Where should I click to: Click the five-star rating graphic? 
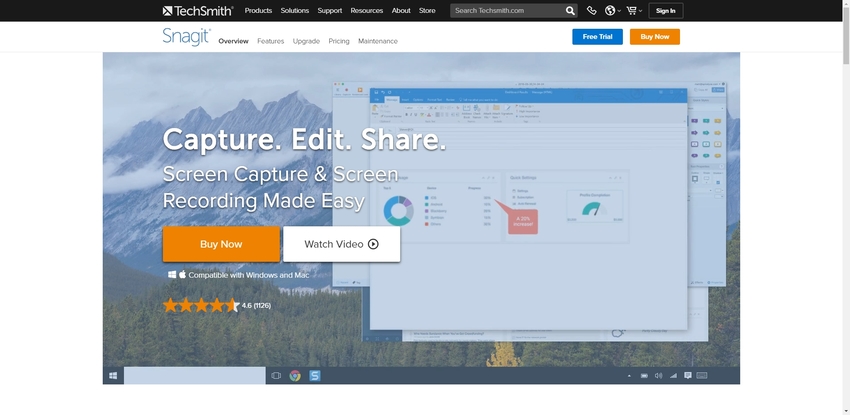coord(201,305)
